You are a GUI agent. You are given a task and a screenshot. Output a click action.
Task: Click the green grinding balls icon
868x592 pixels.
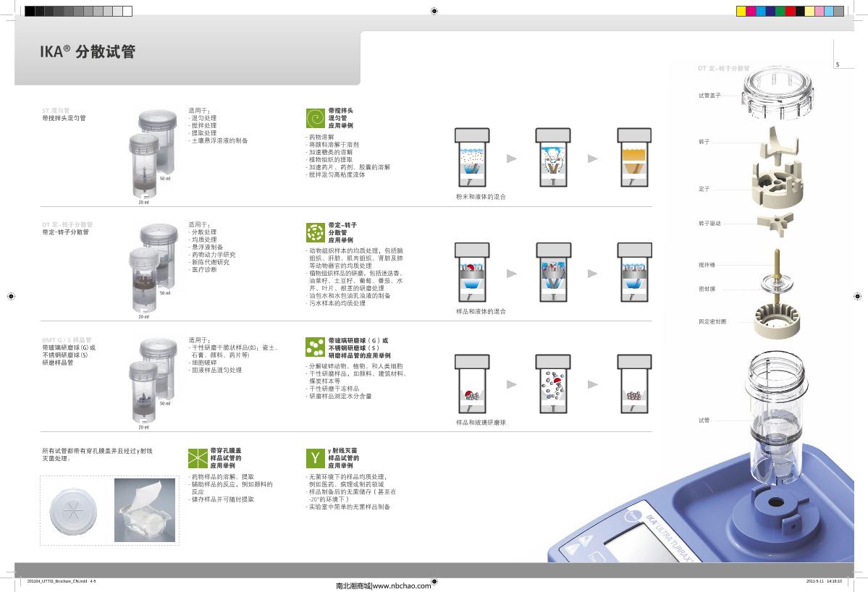click(315, 347)
